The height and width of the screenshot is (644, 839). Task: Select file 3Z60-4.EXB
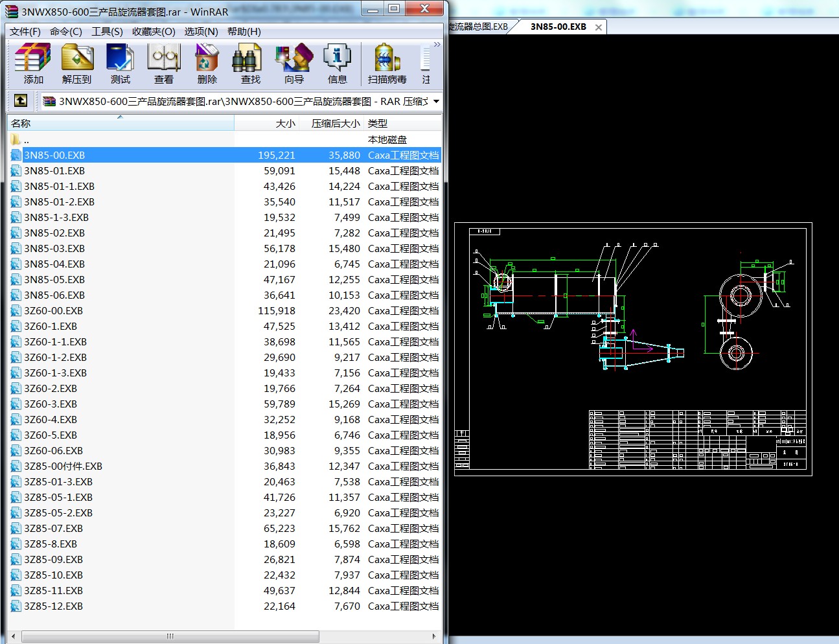coord(225,419)
